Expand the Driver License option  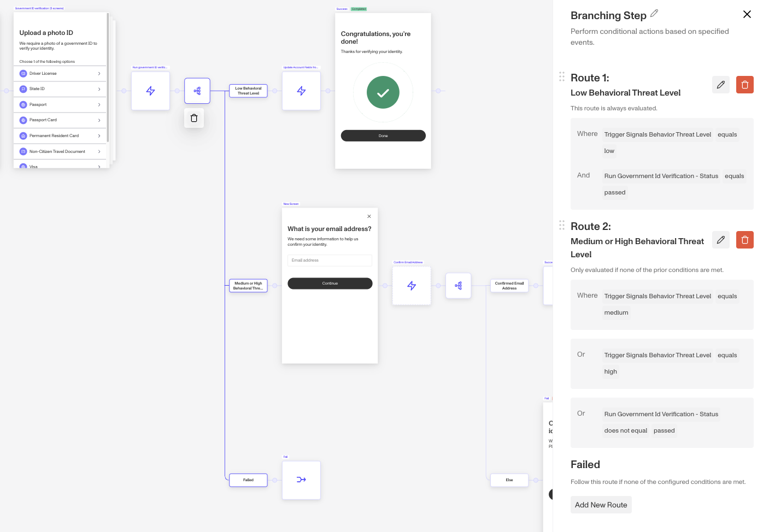click(60, 73)
